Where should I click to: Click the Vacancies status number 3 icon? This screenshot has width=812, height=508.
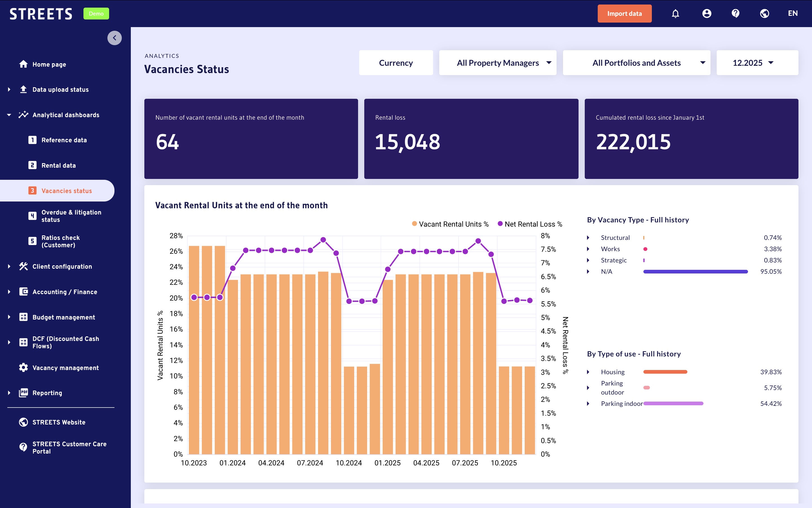click(32, 190)
